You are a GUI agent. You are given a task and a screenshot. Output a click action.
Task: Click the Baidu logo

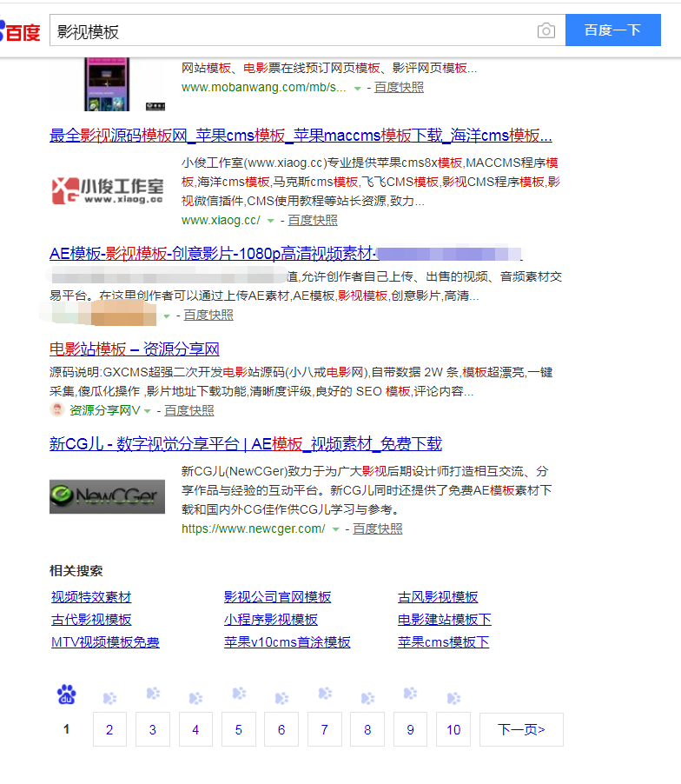click(20, 31)
